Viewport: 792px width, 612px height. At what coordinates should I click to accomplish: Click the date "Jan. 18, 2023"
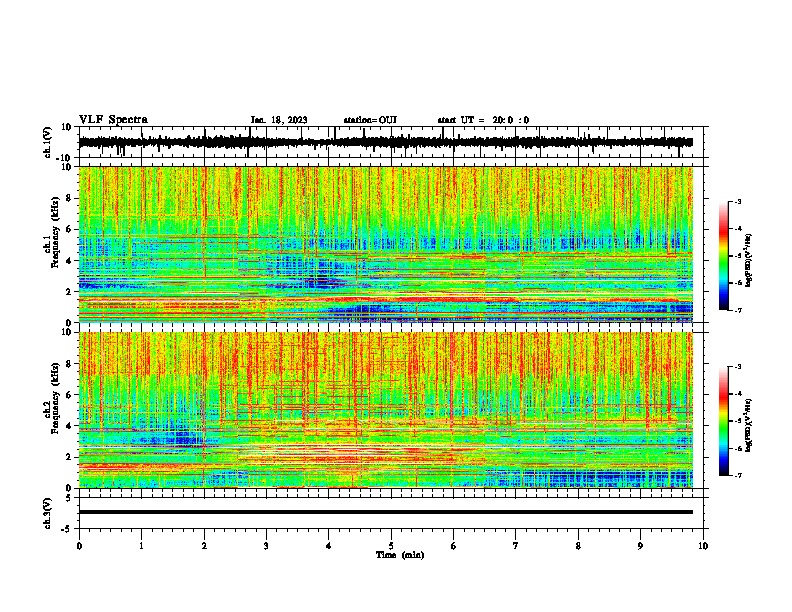coord(279,120)
